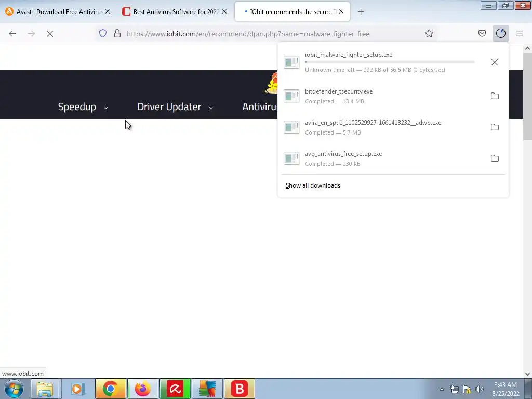Close the Avast Download Free Antivirus tab
The width and height of the screenshot is (532, 399).
pos(108,11)
